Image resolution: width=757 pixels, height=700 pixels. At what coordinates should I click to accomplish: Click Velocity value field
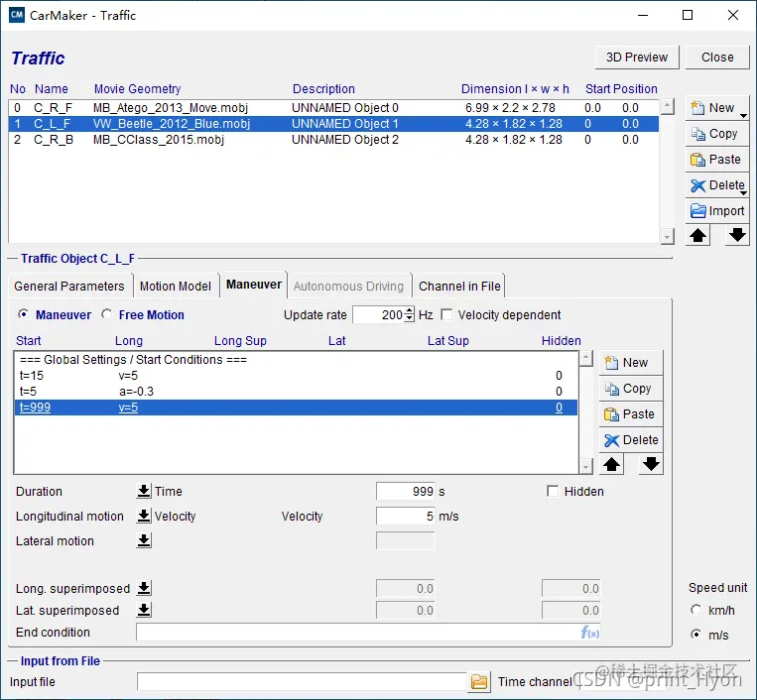406,517
